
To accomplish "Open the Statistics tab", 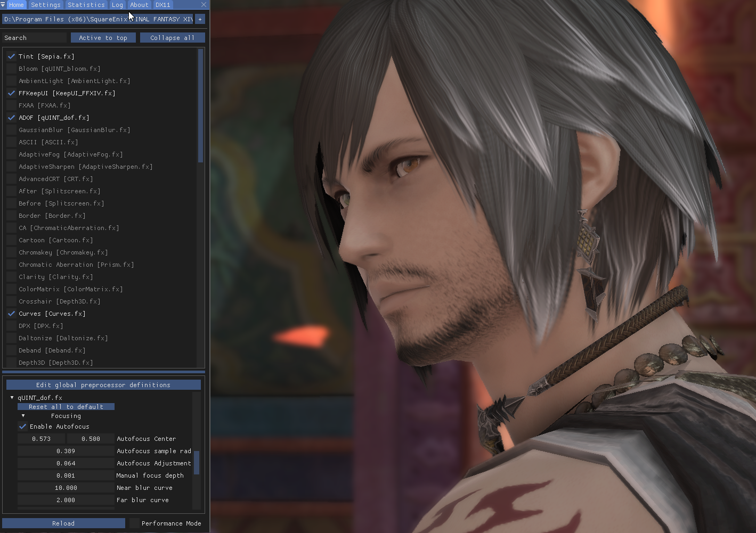I will click(x=86, y=5).
